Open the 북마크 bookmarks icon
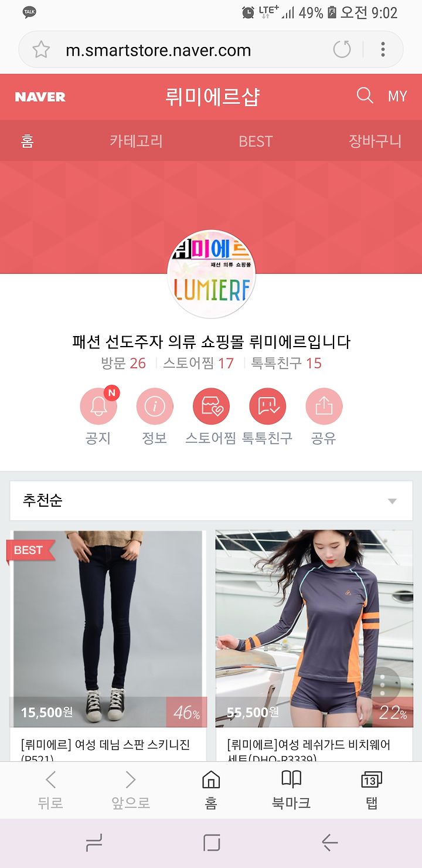 click(291, 790)
